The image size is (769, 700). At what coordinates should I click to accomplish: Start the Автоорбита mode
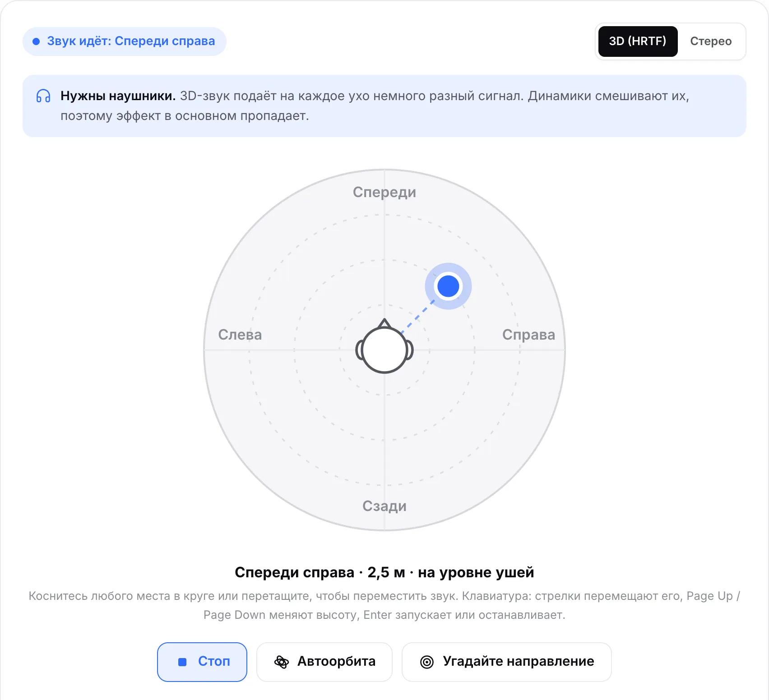pyautogui.click(x=324, y=662)
